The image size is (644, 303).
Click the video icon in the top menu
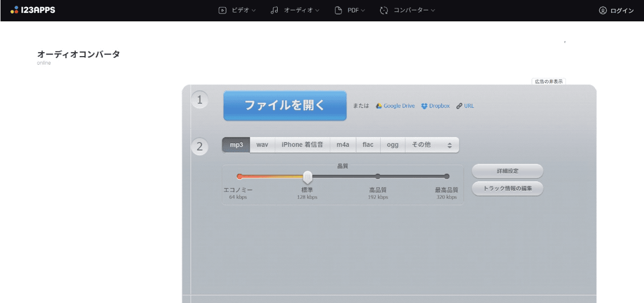[222, 10]
